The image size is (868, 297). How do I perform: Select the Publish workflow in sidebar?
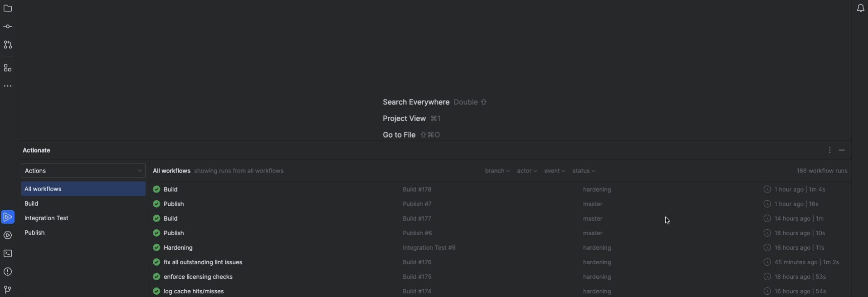(x=34, y=233)
